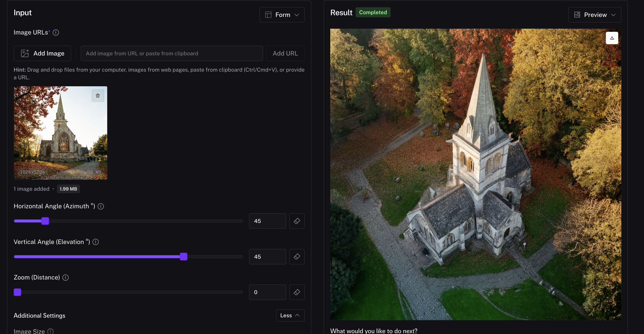Click the Add Image button
The width and height of the screenshot is (644, 334).
pyautogui.click(x=42, y=53)
